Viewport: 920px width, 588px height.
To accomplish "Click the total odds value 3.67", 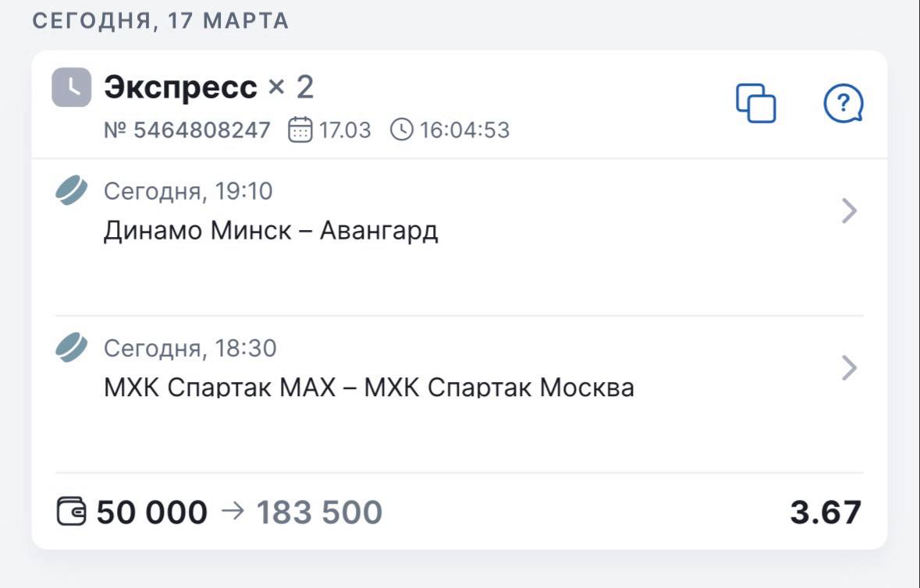I will click(x=826, y=512).
